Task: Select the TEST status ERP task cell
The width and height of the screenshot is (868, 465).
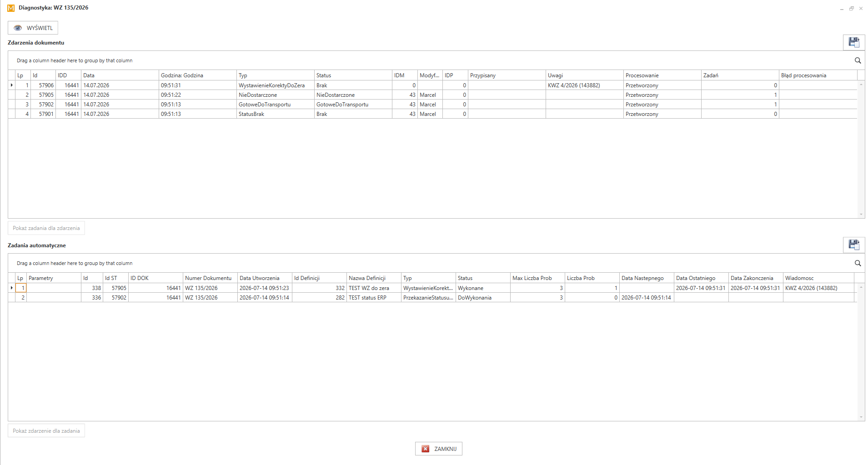Action: 374,298
